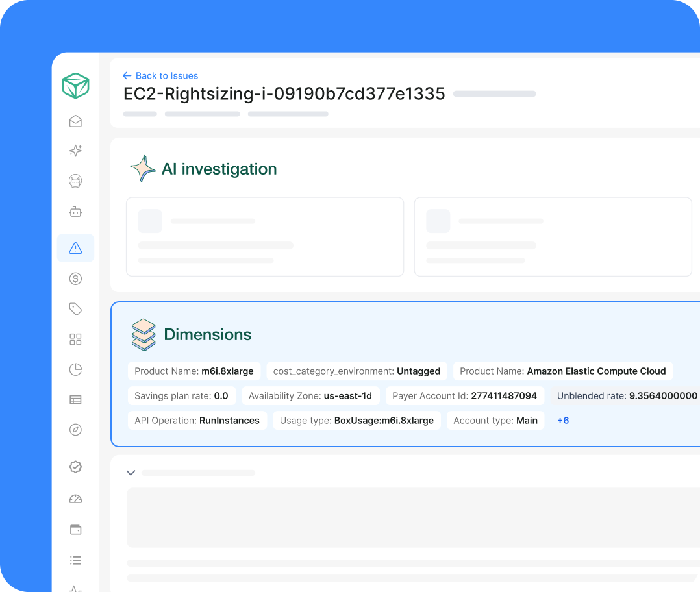Screen dimensions: 700x592
Task: Open the verified checkmark badge icon
Action: tap(75, 467)
